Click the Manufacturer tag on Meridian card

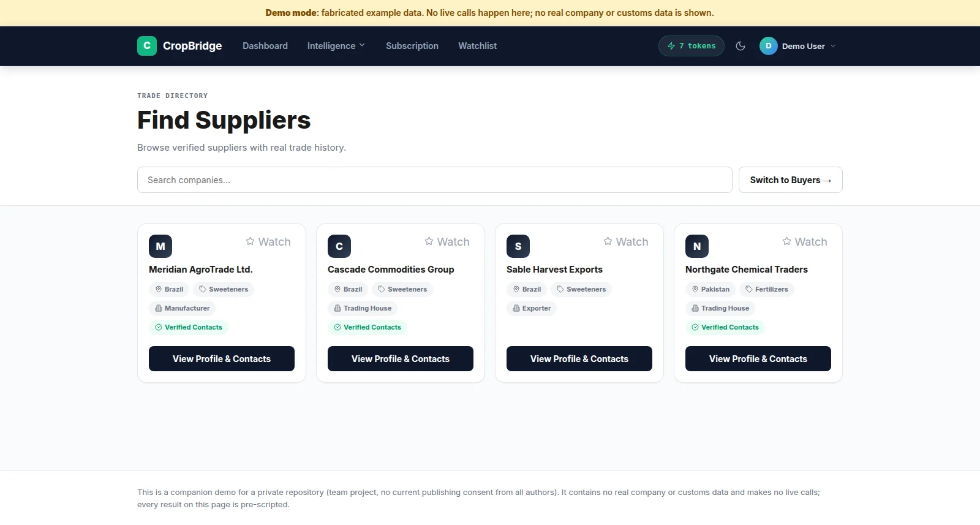(183, 308)
